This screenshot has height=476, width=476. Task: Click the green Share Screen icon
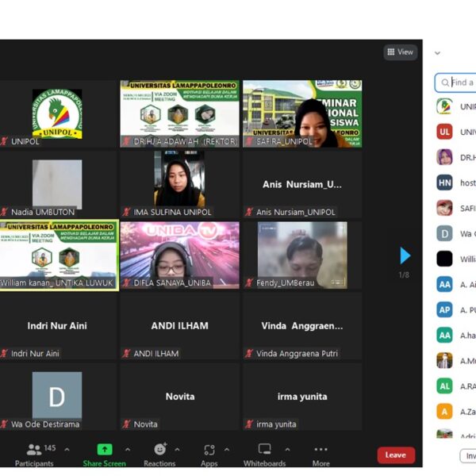(105, 449)
